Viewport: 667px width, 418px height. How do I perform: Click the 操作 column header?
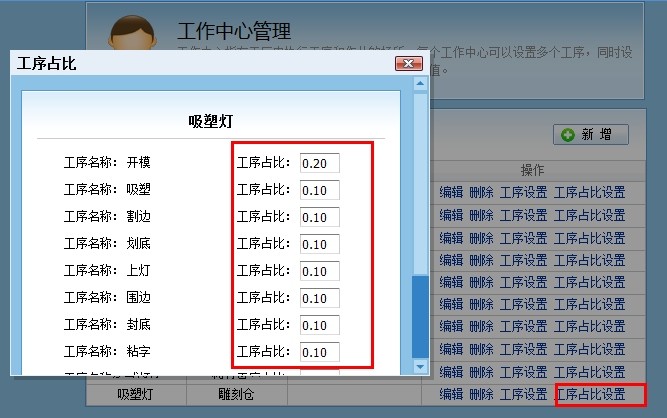[532, 170]
